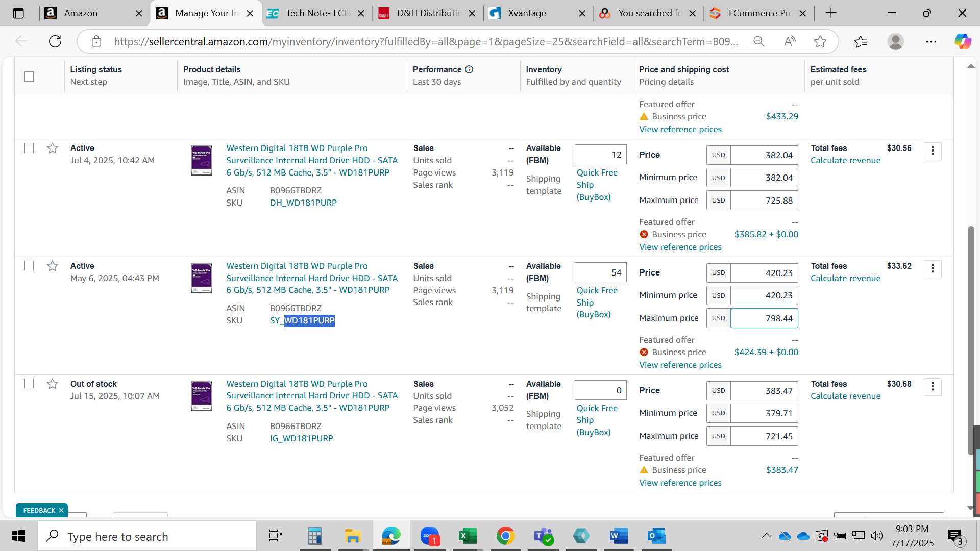The image size is (980, 551).
Task: Click the zoom magnifier icon in address bar
Action: (759, 41)
